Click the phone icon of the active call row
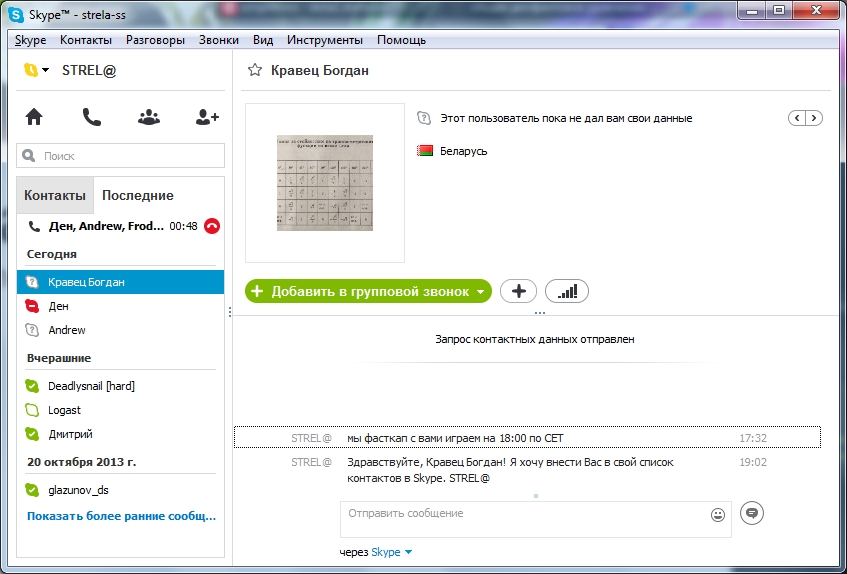The image size is (847, 574). click(34, 226)
